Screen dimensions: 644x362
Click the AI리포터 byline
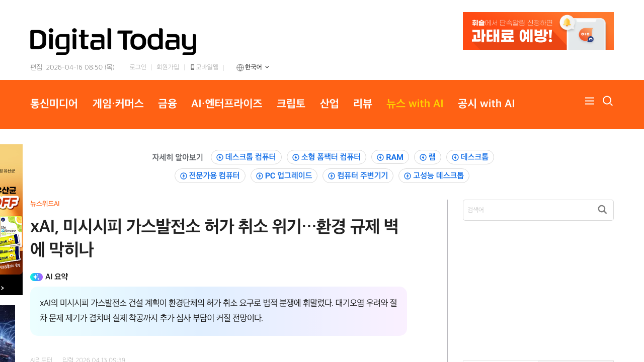(41, 359)
